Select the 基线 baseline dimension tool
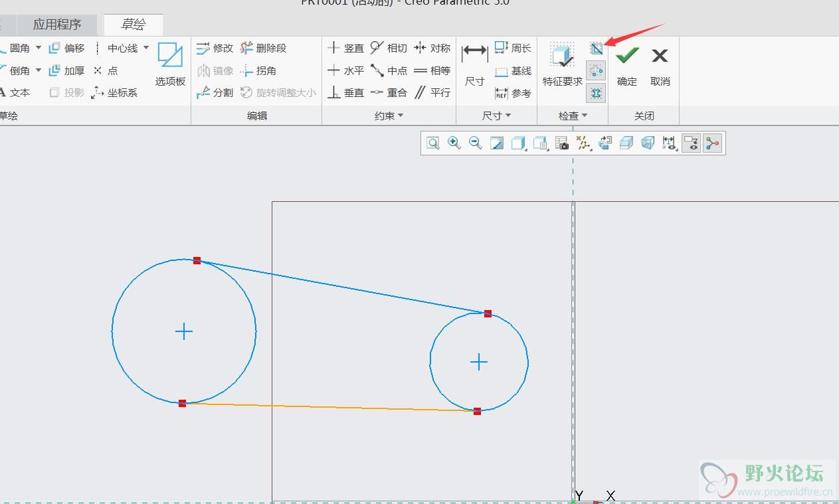The image size is (839, 504). [x=513, y=70]
